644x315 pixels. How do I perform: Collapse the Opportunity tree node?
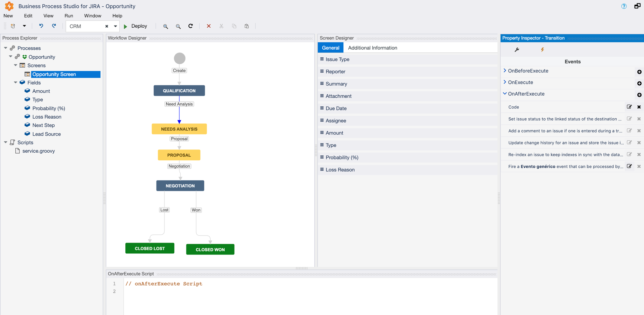point(10,57)
